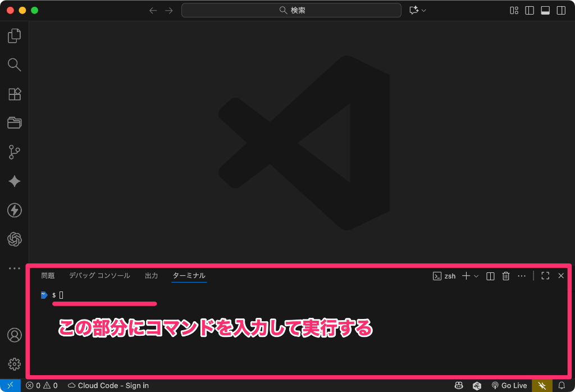Close the terminal panel

[561, 276]
